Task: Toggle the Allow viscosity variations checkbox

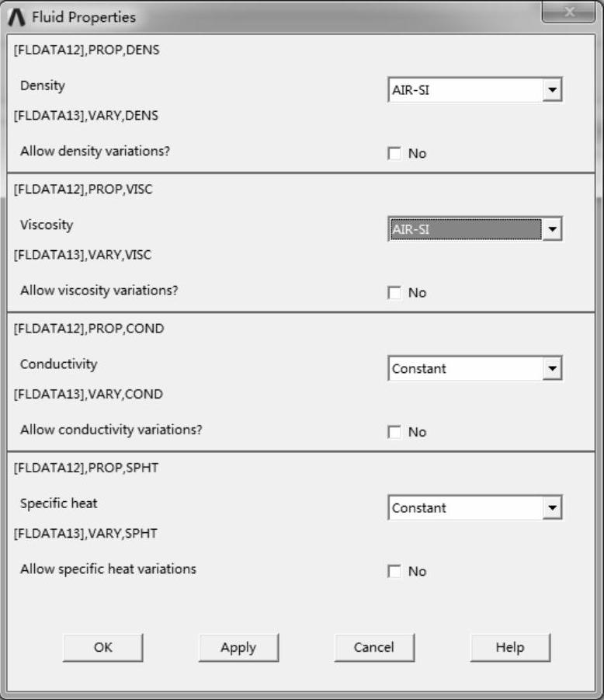Action: pyautogui.click(x=394, y=293)
